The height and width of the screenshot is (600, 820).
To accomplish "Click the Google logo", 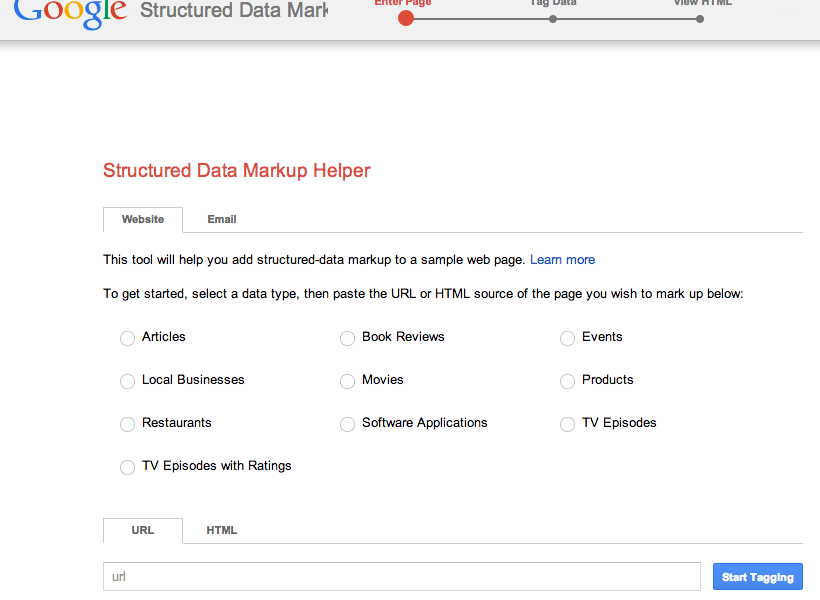I will (x=70, y=12).
